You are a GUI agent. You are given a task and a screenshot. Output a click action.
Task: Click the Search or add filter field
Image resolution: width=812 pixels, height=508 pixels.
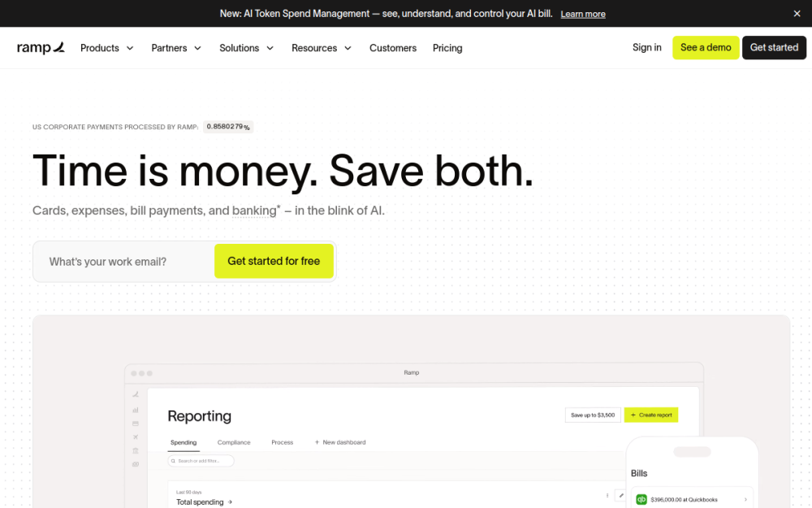(201, 461)
